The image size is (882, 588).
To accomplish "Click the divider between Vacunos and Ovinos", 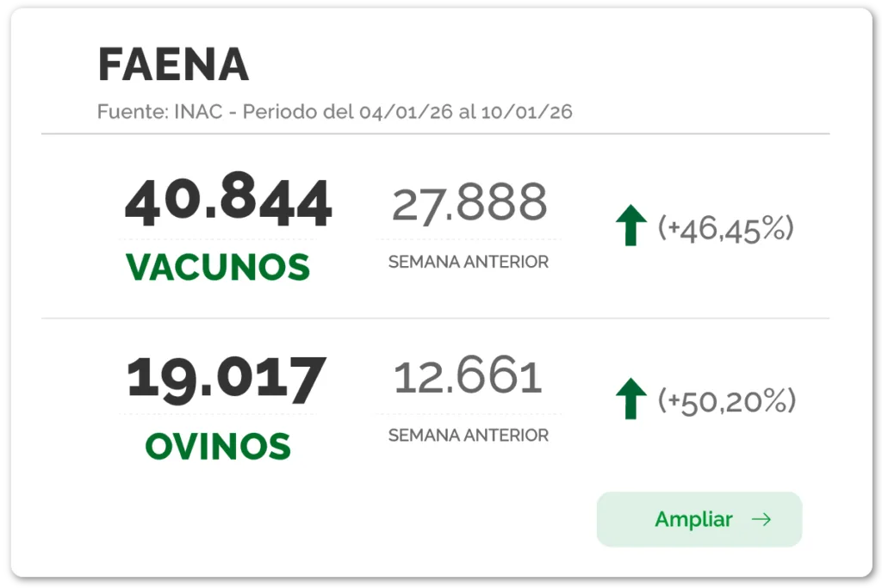I will point(435,319).
